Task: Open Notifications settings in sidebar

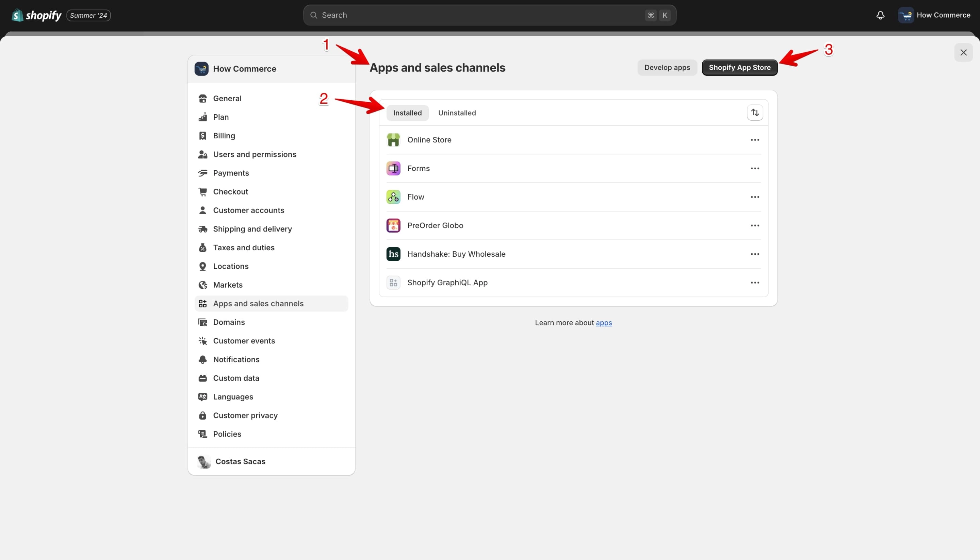Action: [271, 360]
